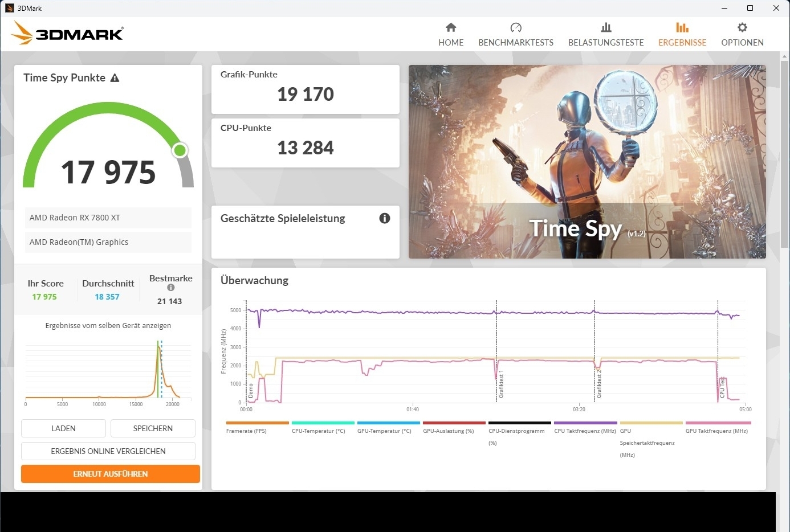Image resolution: width=790 pixels, height=532 pixels.
Task: Click the info icon under Bestmarke
Action: pyautogui.click(x=170, y=288)
